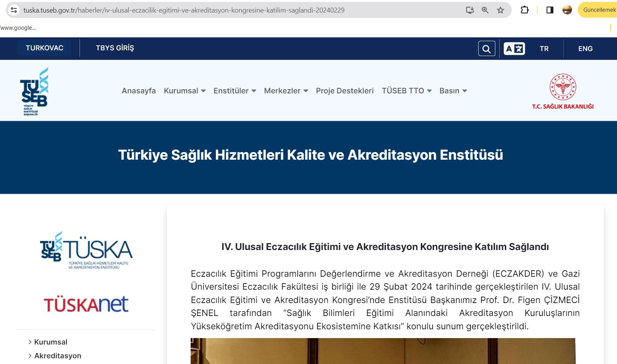The height and width of the screenshot is (364, 617).
Task: Go to Anasayfa menu item
Action: pos(139,91)
